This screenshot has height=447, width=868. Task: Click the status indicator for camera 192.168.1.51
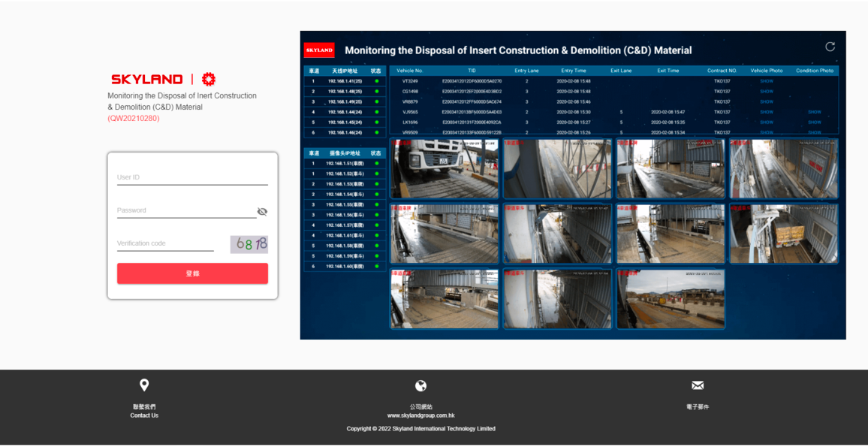click(x=376, y=162)
